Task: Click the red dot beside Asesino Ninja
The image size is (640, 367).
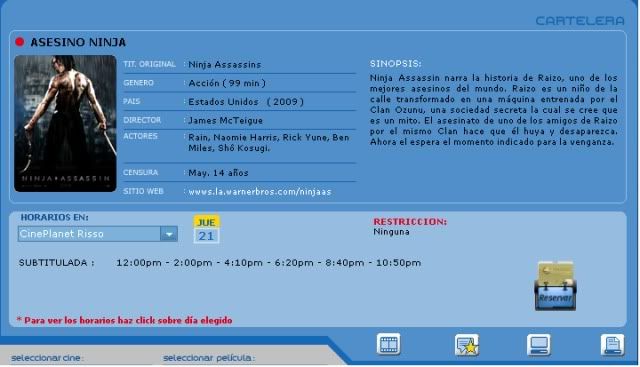Action: coord(20,42)
